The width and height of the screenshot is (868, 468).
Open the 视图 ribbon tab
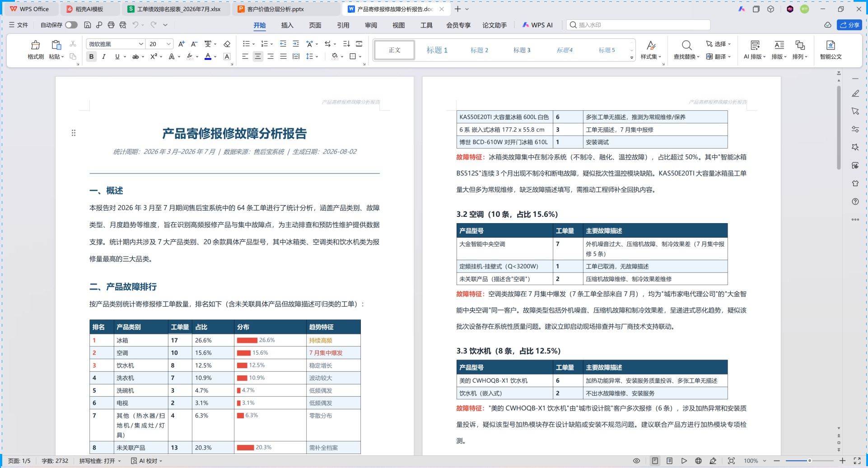click(399, 25)
